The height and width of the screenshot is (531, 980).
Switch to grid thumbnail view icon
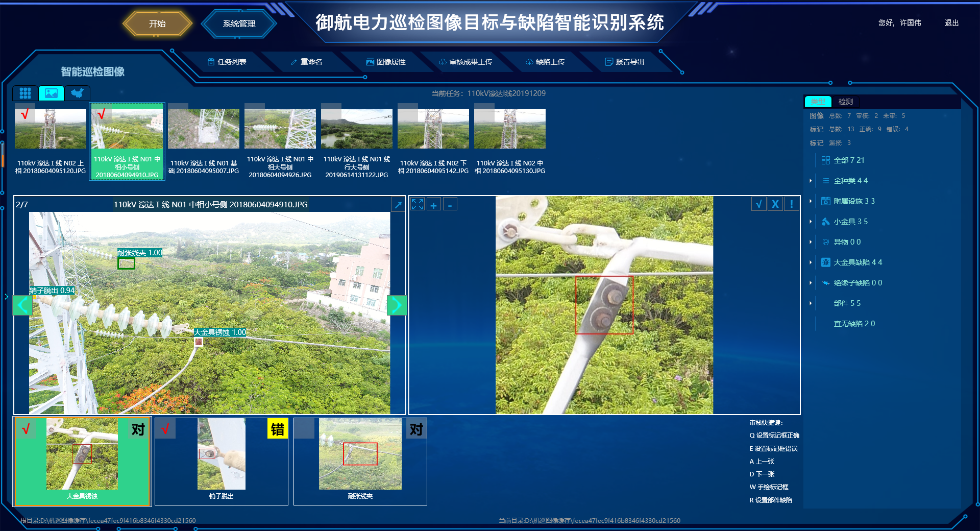tap(25, 93)
